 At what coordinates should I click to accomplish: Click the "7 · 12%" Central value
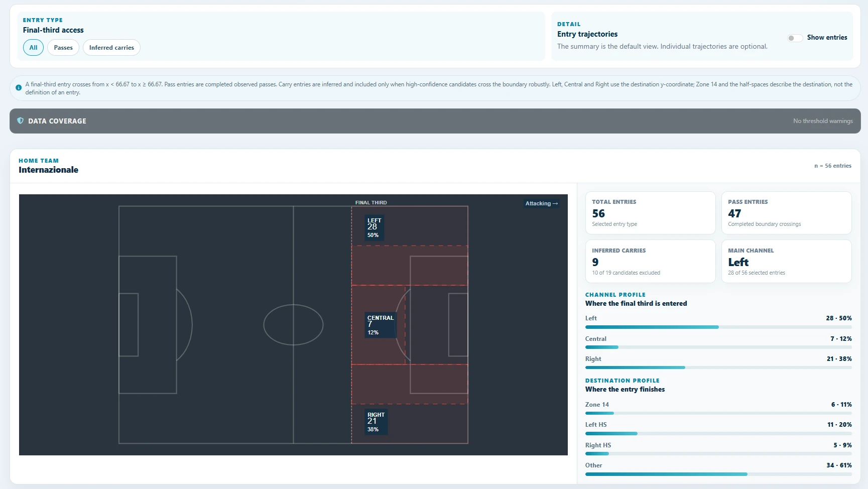pos(841,339)
